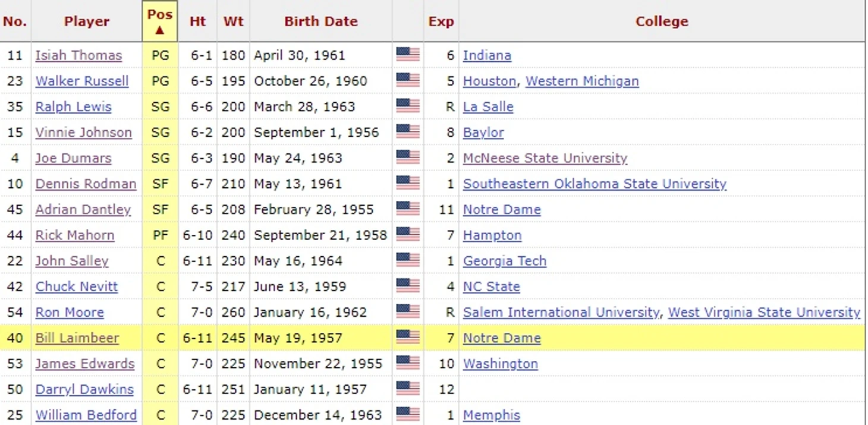
Task: Open the Joe Dumars player link
Action: pos(73,158)
